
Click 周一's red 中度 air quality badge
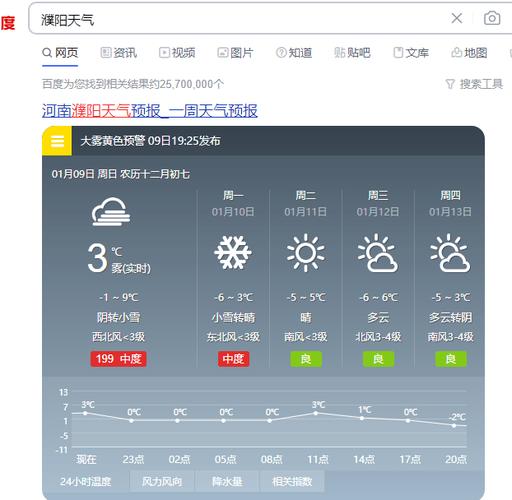pos(233,359)
